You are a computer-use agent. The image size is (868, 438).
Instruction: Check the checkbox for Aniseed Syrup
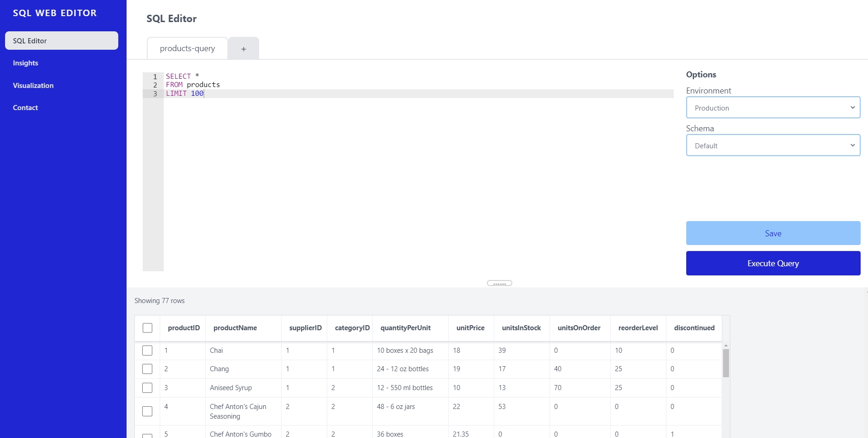[147, 387]
